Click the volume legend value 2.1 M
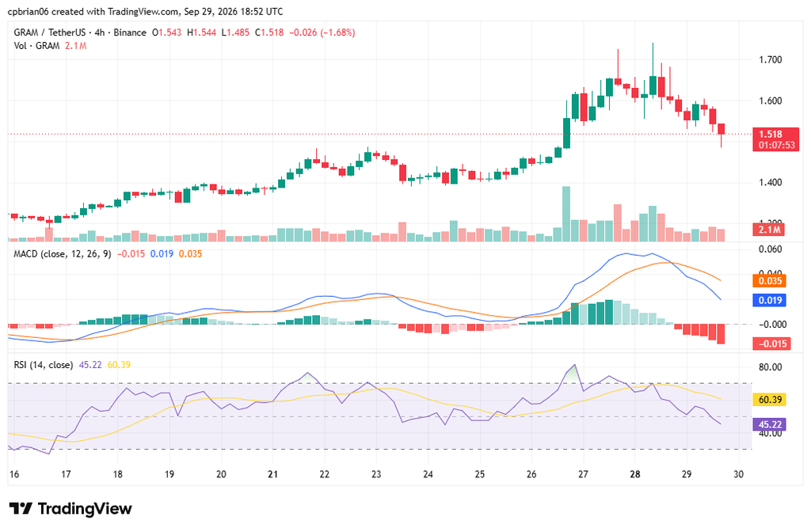 [x=75, y=46]
